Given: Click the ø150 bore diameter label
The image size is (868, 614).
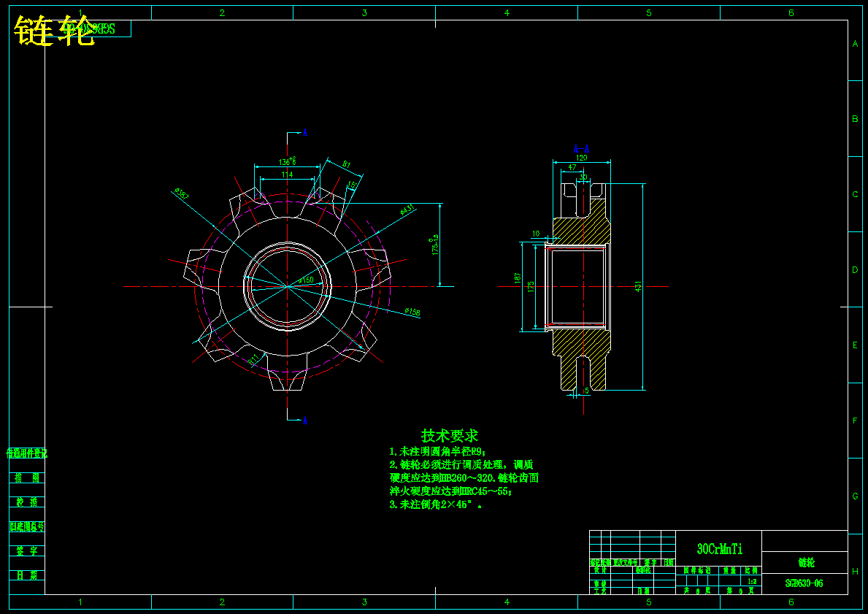Looking at the screenshot, I should [x=306, y=280].
